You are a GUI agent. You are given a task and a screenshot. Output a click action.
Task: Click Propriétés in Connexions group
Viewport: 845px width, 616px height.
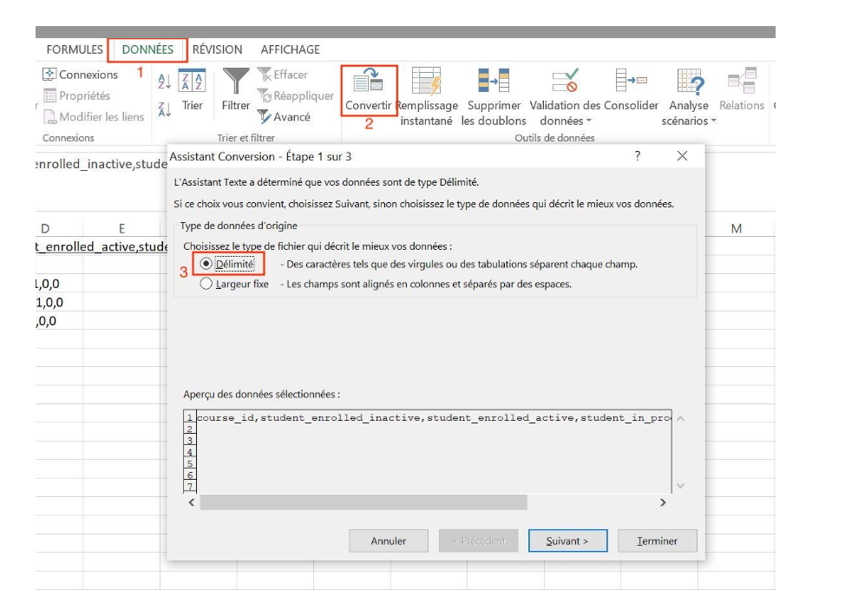76,95
